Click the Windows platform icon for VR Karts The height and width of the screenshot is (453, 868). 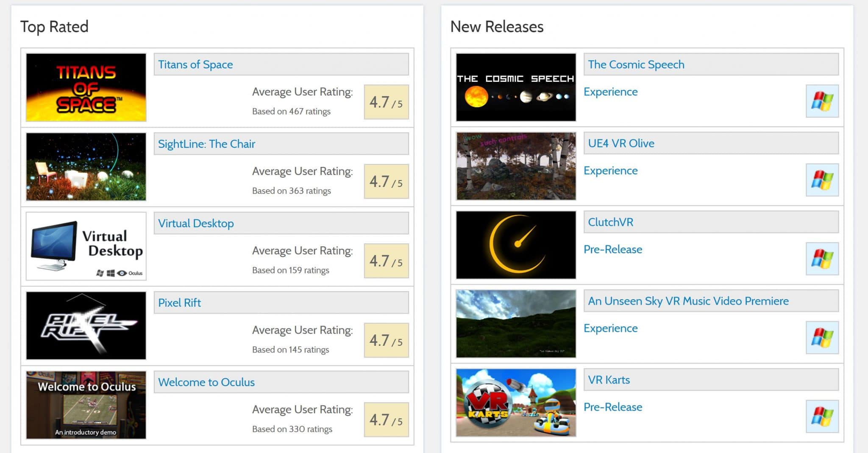pyautogui.click(x=822, y=417)
